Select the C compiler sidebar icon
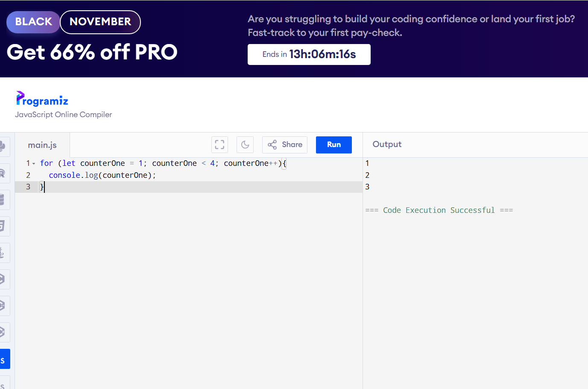Screen dimensions: 588x389 pyautogui.click(x=3, y=279)
